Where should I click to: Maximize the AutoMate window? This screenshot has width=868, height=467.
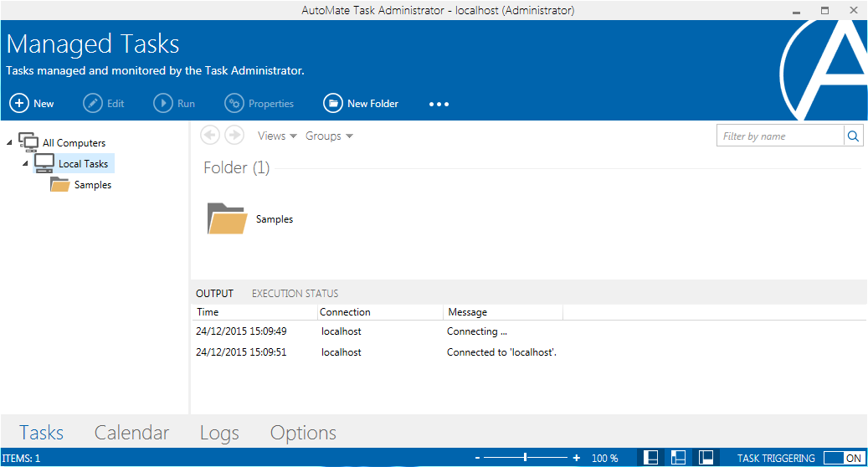[824, 11]
